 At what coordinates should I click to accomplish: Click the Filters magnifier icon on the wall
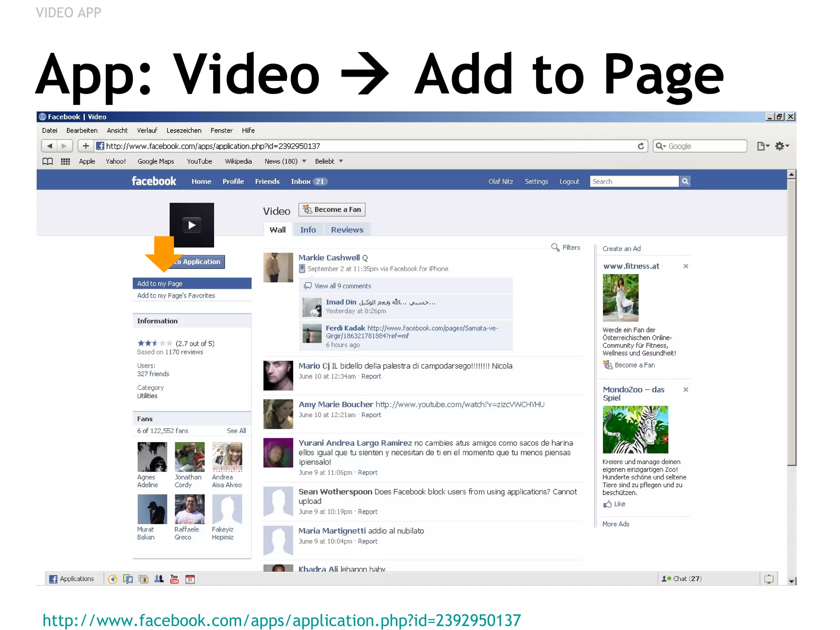tap(555, 247)
